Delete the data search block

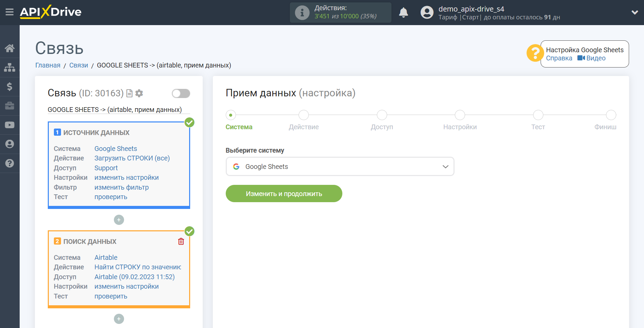click(181, 241)
